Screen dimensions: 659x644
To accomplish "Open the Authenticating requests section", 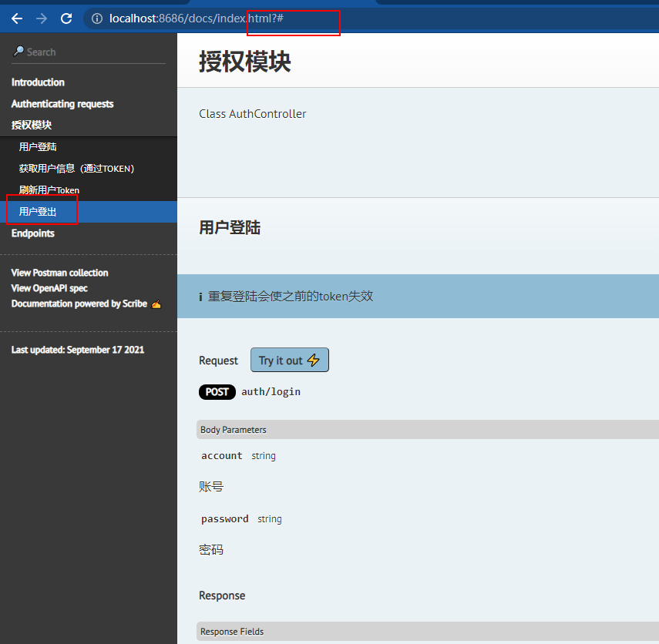I will 62,103.
